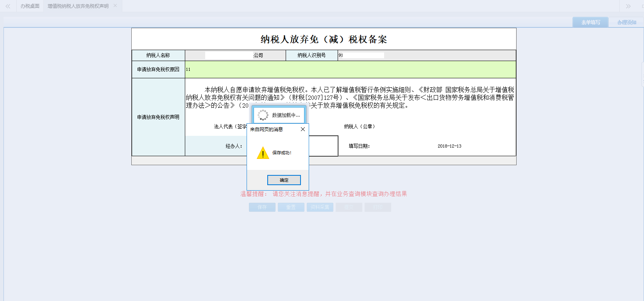Close the 来自网页的消息 dialog with X
Viewport: 644px width, 301px height.
click(303, 129)
